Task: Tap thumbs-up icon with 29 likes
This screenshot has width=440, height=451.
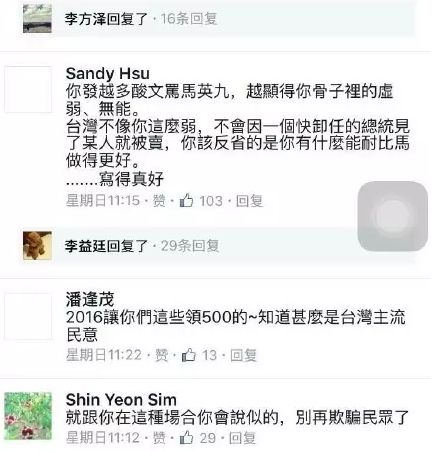Action: point(186,437)
